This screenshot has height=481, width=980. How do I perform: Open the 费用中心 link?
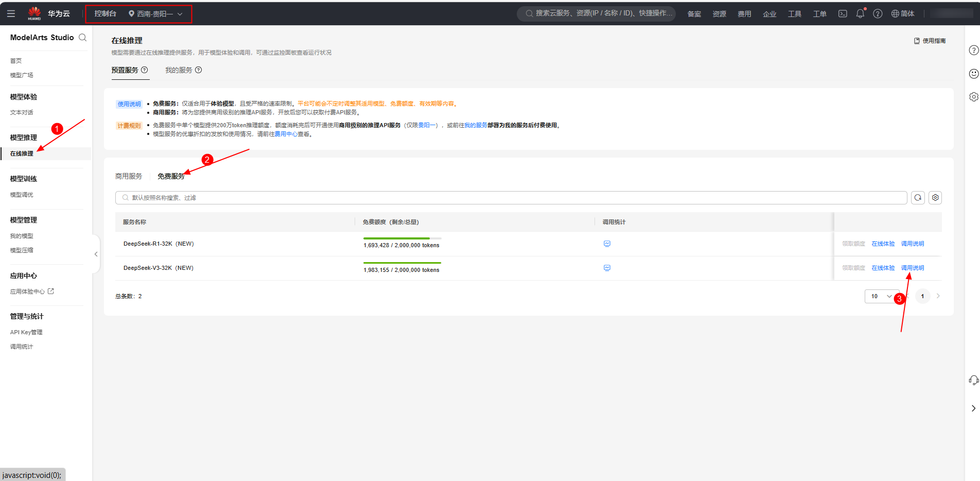[x=286, y=134]
